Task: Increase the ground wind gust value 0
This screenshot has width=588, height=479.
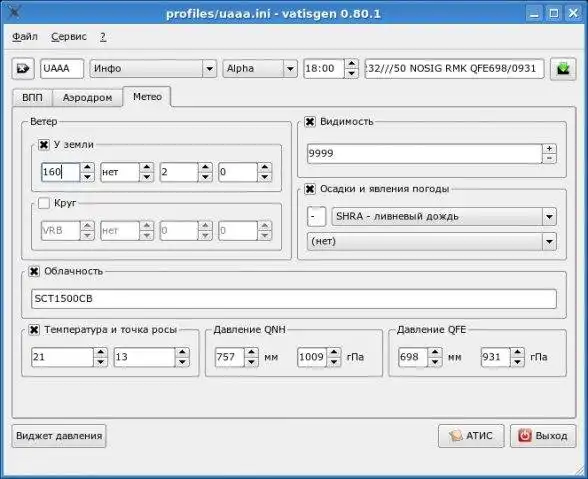Action: [x=265, y=167]
